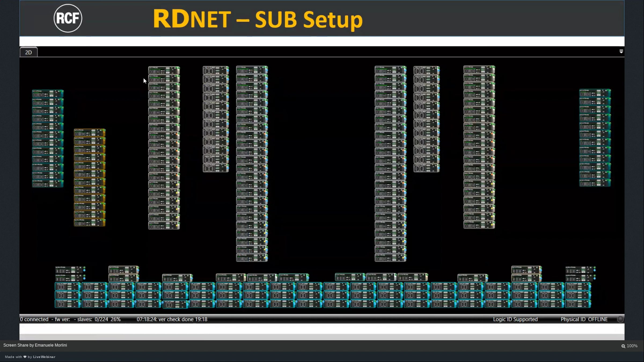Click the LiveWebinar link in the footer
Screen dimensions: 644x362
point(44,357)
